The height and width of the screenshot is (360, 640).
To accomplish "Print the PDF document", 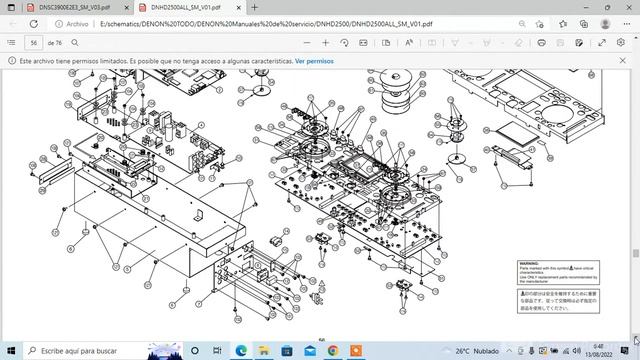I will [x=541, y=42].
